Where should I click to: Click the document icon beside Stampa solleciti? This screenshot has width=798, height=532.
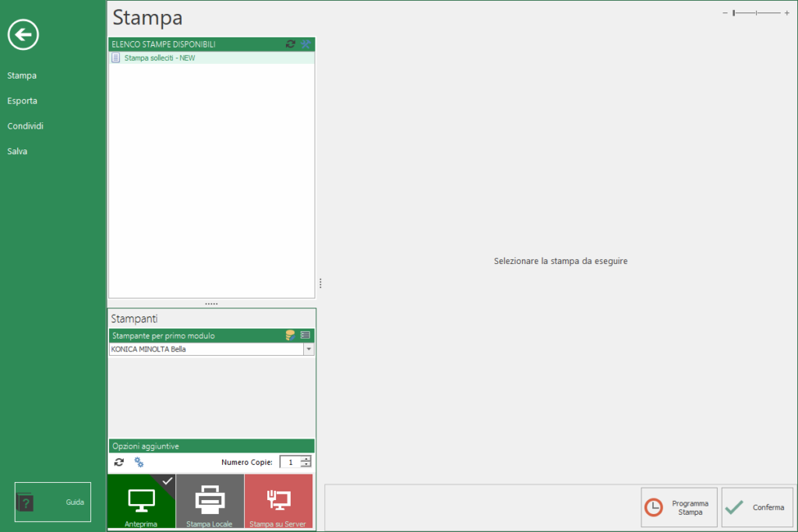pyautogui.click(x=115, y=58)
